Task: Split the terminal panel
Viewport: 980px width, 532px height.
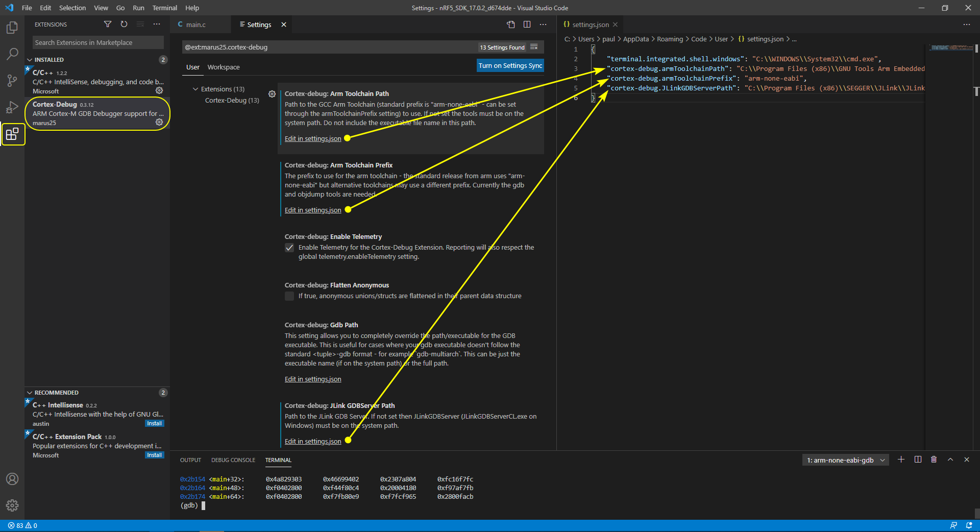Action: 918,460
